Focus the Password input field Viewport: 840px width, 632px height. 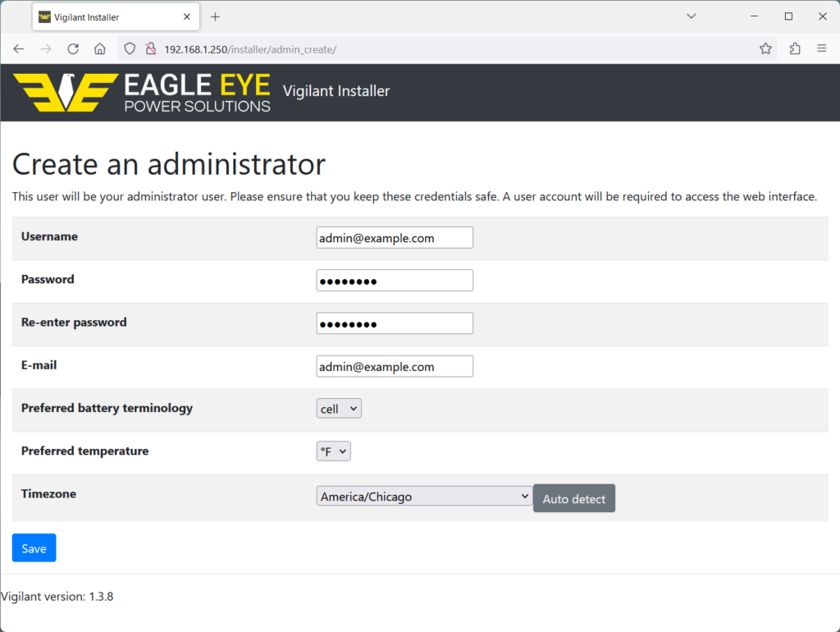395,281
